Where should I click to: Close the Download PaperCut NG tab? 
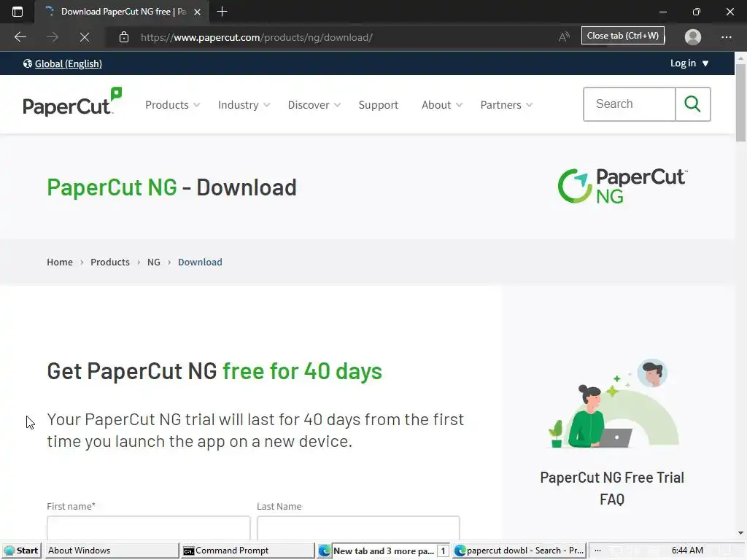click(197, 12)
